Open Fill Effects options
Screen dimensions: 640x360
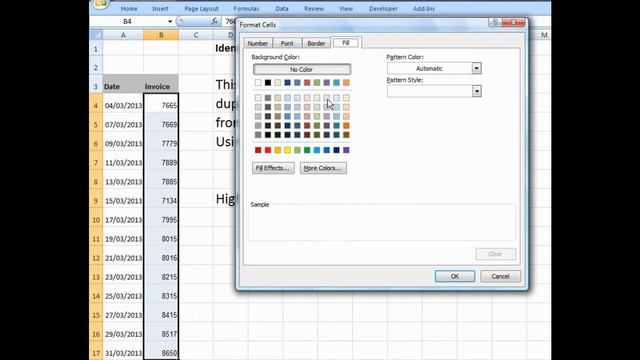click(x=273, y=168)
